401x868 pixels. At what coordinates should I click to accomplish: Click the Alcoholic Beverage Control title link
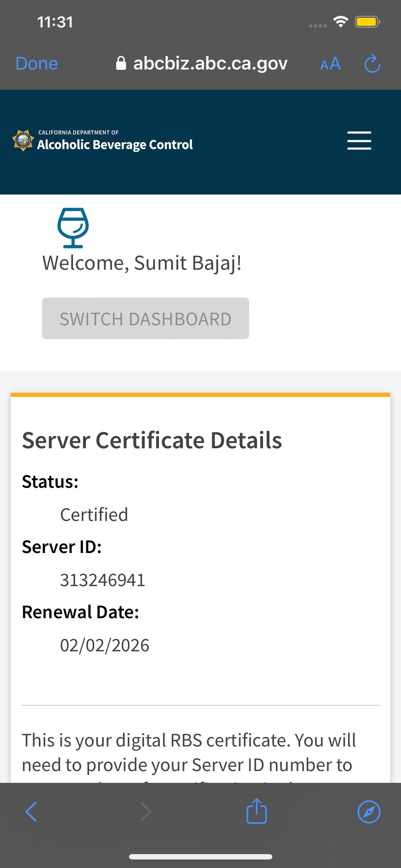[x=115, y=144]
